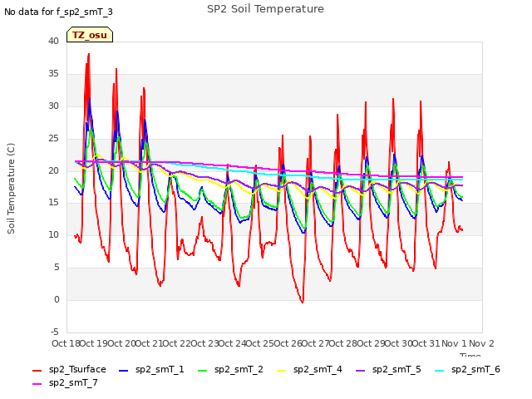Click the -5 y-axis tick label
Image resolution: width=532 pixels, height=399 pixels.
click(56, 332)
